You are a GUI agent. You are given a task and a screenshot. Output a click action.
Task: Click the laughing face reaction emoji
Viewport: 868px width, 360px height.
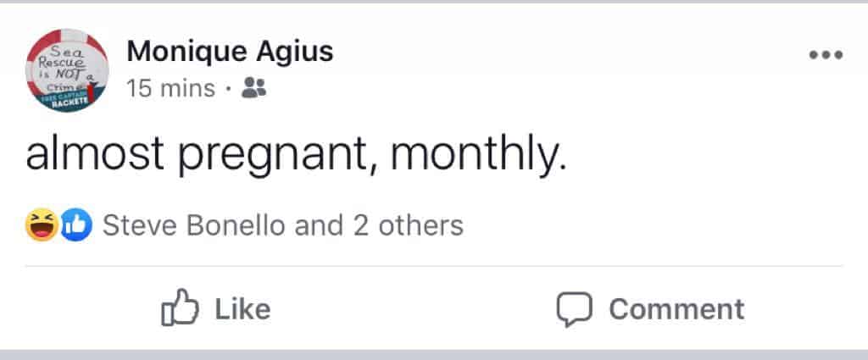[x=40, y=226]
